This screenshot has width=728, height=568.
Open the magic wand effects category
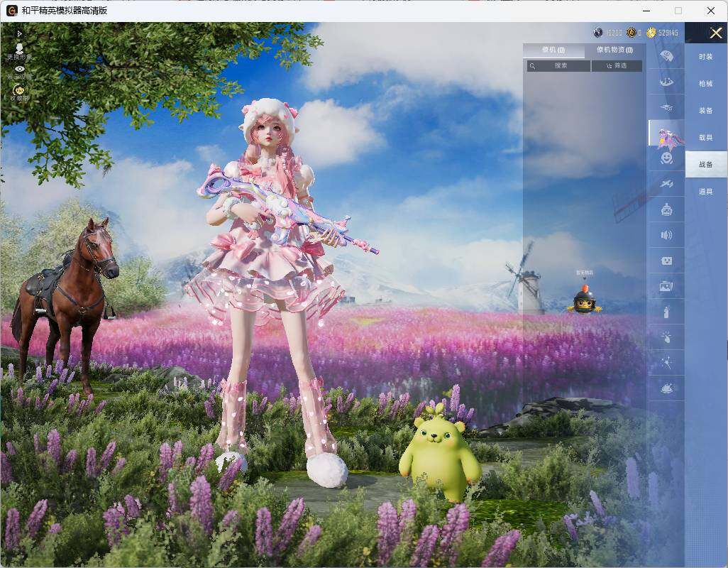pyautogui.click(x=666, y=363)
